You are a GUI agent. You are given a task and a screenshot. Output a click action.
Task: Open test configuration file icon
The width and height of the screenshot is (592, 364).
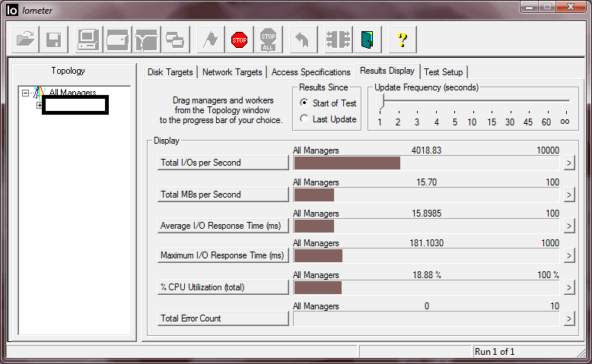click(25, 40)
